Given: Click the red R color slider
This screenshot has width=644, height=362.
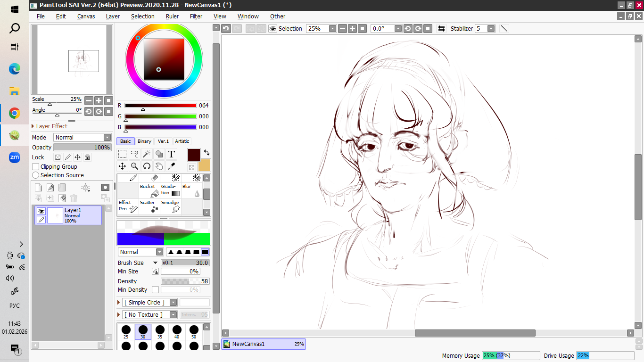Looking at the screenshot, I should pos(160,106).
